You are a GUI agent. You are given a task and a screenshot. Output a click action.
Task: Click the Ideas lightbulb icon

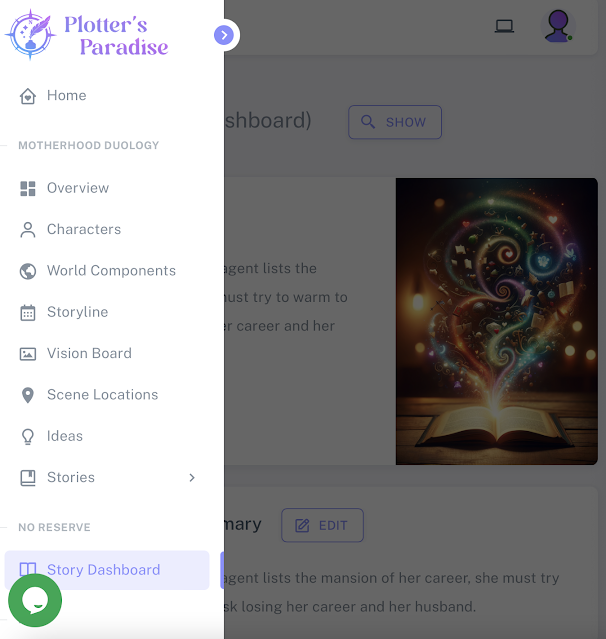tap(28, 436)
